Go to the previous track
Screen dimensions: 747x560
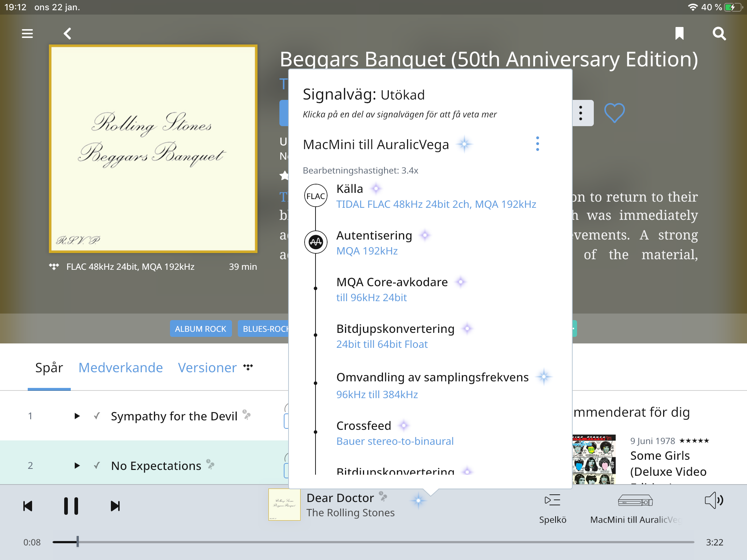(28, 506)
